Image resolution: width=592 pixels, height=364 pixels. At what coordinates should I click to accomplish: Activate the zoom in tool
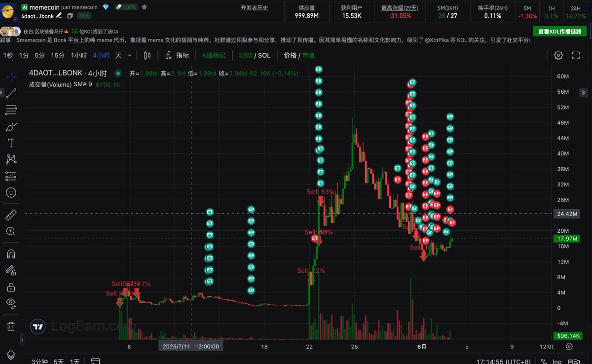[11, 231]
